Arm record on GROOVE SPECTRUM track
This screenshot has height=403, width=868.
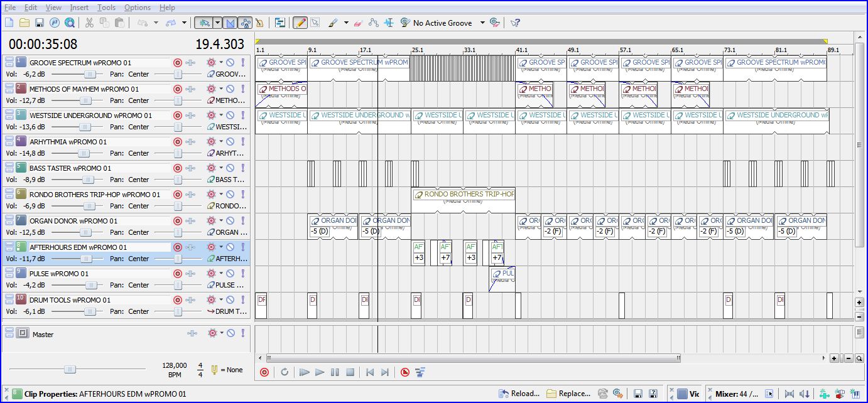click(178, 63)
